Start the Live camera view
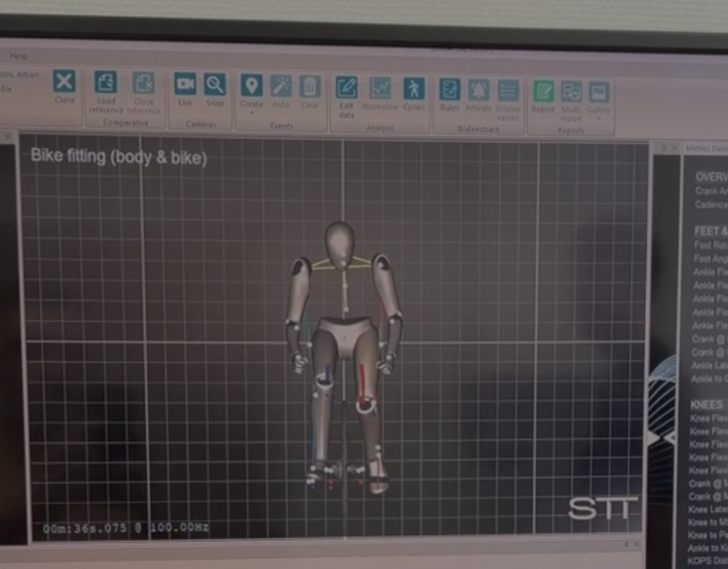The width and height of the screenshot is (728, 569). [185, 84]
